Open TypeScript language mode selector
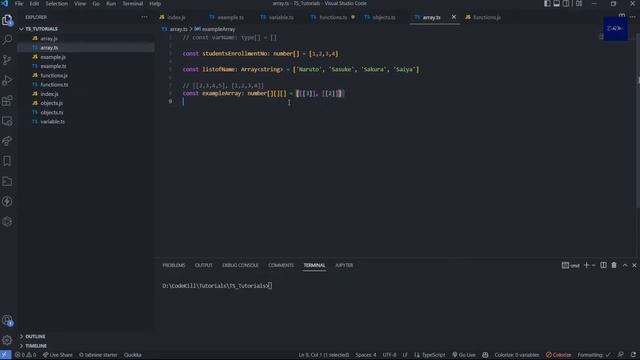This screenshot has height=360, width=640. [433, 355]
